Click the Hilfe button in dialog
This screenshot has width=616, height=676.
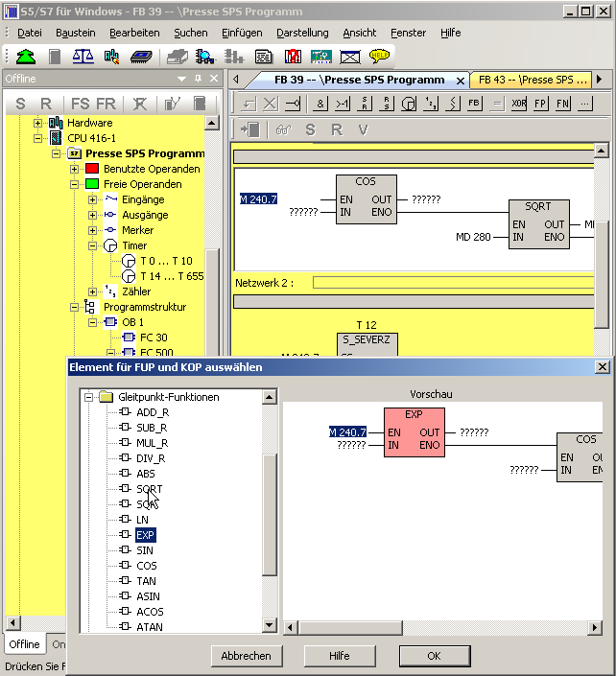(x=340, y=656)
